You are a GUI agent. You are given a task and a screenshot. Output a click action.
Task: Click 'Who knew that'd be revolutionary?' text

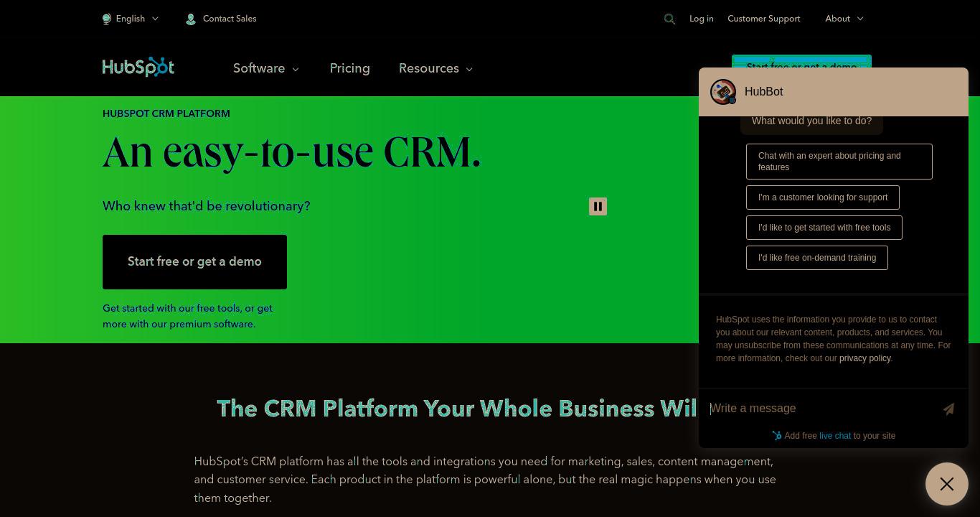[207, 206]
